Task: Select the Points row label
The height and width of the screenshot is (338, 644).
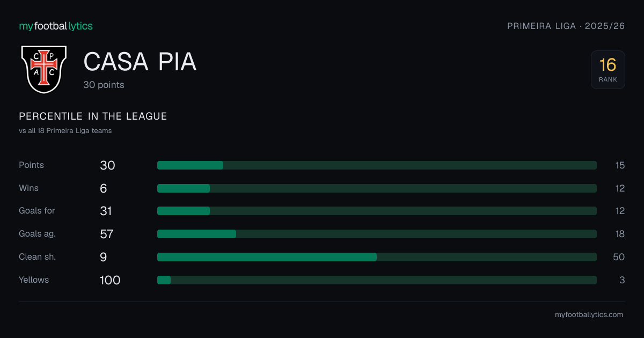Action: click(31, 165)
